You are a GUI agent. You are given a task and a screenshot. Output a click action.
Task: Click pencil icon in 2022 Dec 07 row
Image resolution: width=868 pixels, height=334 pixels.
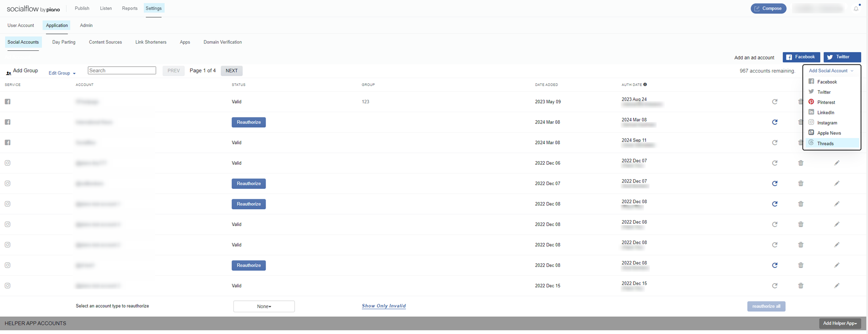(x=837, y=183)
